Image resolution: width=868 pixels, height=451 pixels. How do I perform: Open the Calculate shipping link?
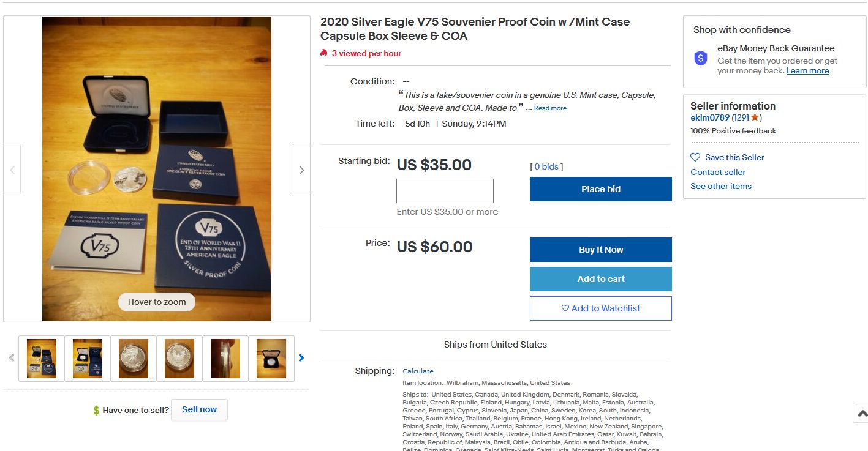click(x=418, y=371)
